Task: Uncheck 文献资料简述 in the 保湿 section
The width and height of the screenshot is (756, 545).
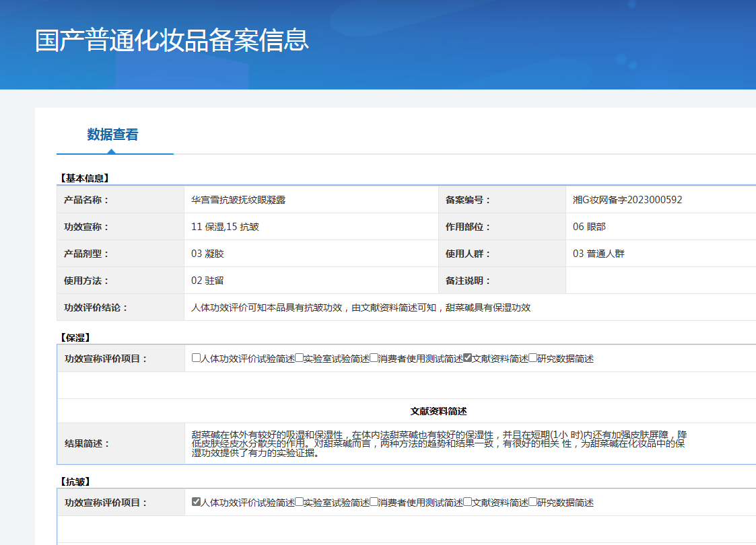Action: coord(468,358)
